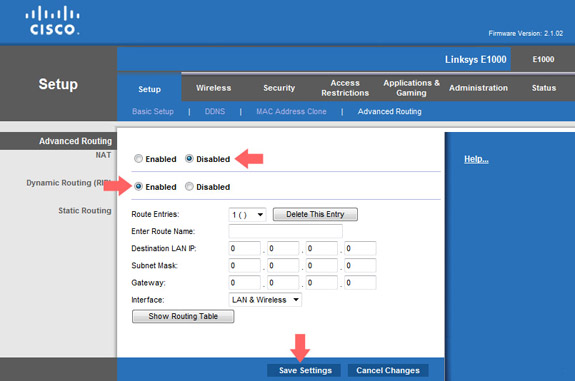Viewport: 575px width, 381px height.
Task: Open the Basic Setup sub-tab
Action: tap(153, 111)
